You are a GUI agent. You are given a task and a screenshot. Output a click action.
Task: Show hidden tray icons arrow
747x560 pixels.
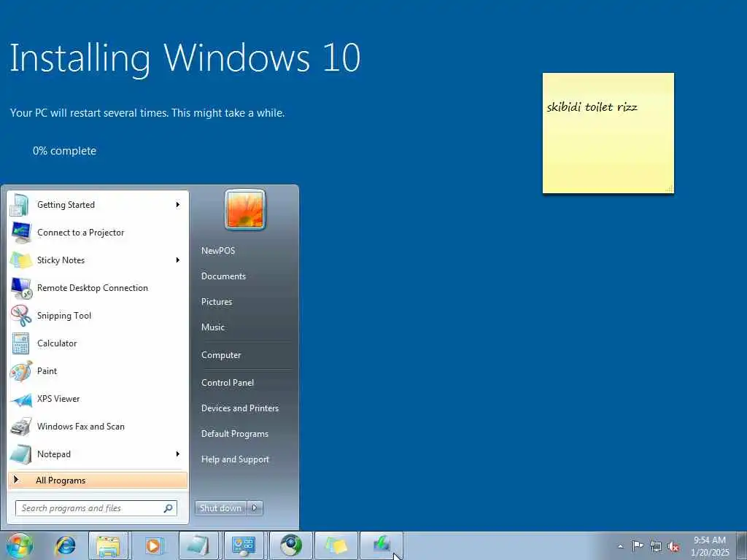click(620, 546)
